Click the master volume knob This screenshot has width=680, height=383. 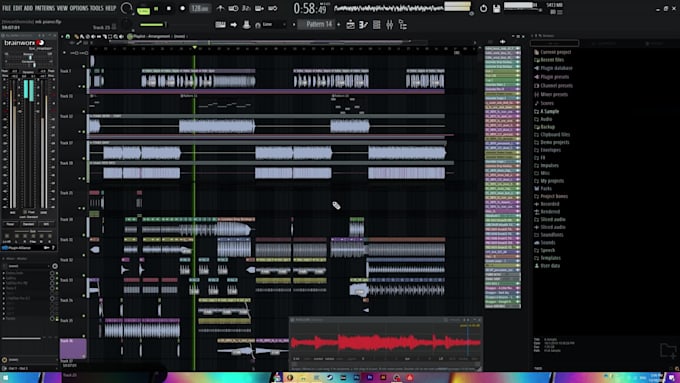(126, 8)
